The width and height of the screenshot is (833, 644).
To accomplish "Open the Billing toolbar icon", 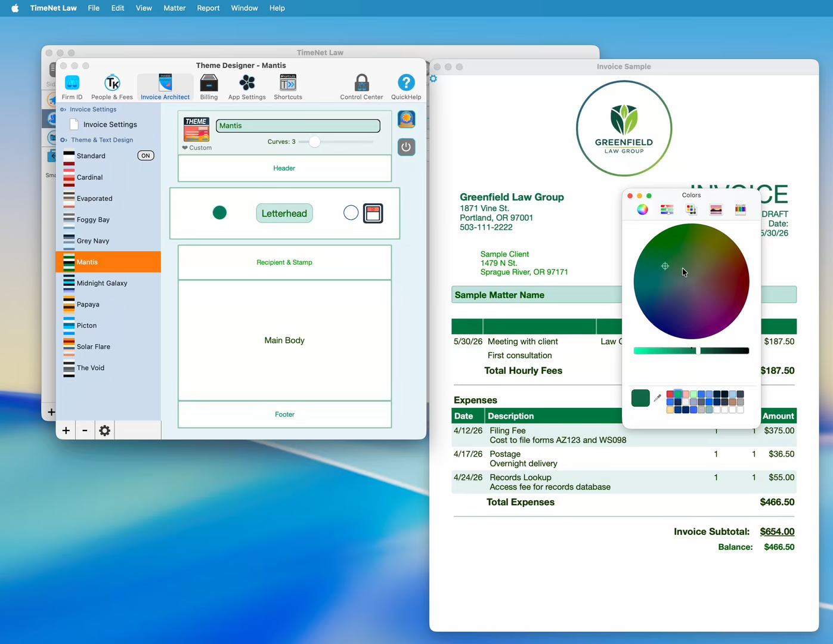I will point(209,87).
